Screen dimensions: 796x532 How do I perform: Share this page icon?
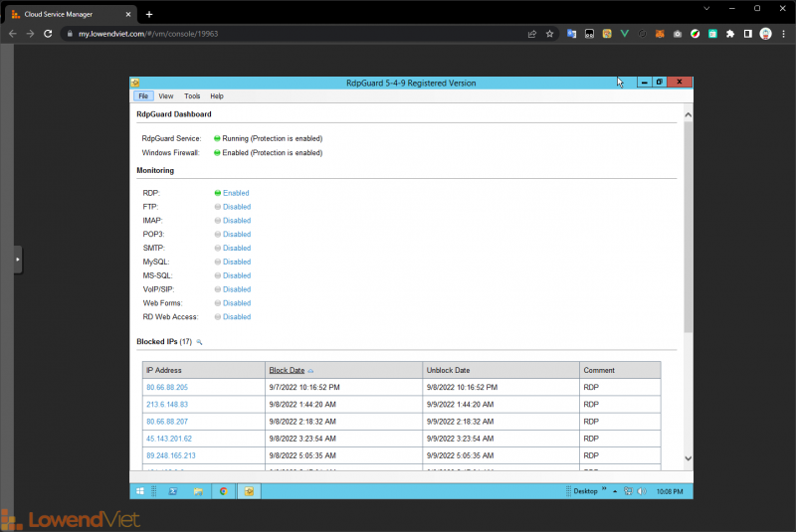(532, 34)
